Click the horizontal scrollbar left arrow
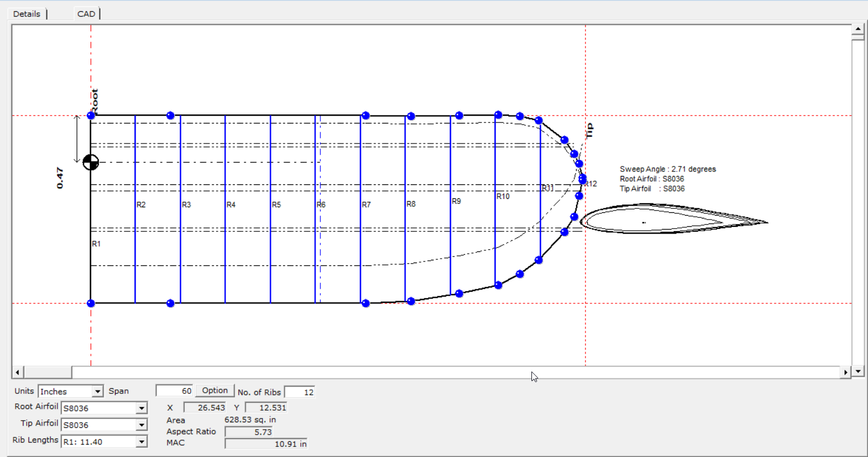 18,372
